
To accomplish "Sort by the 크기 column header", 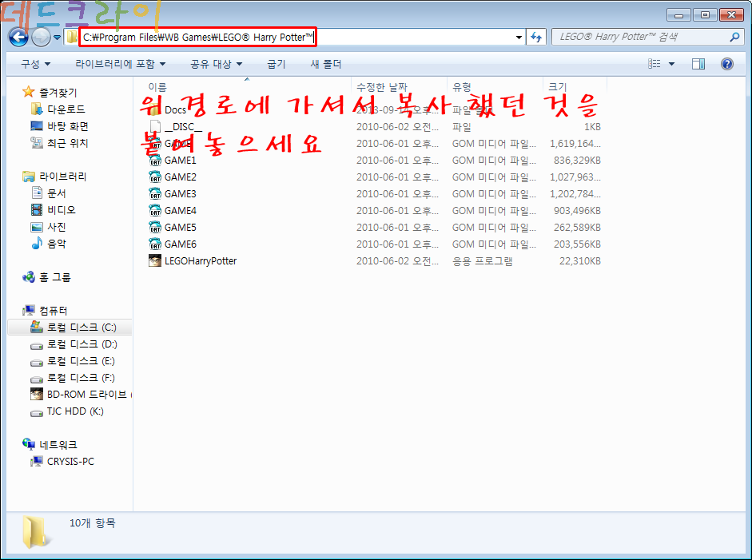I will (558, 87).
